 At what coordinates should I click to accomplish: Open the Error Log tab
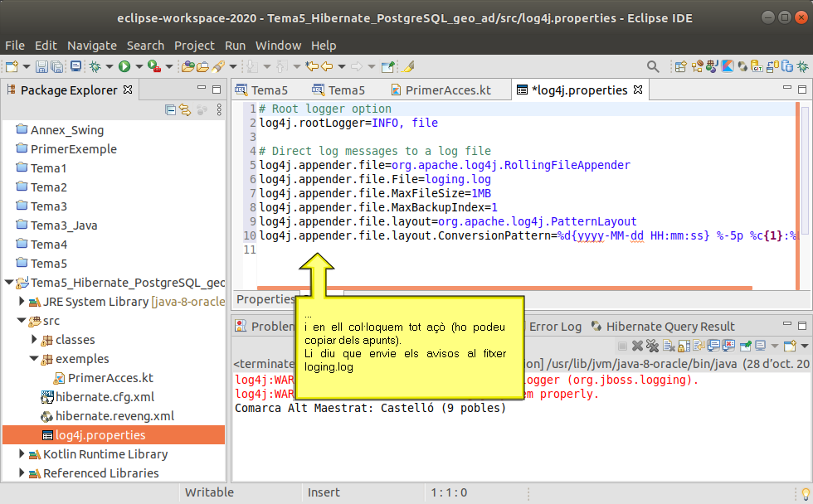coord(555,327)
